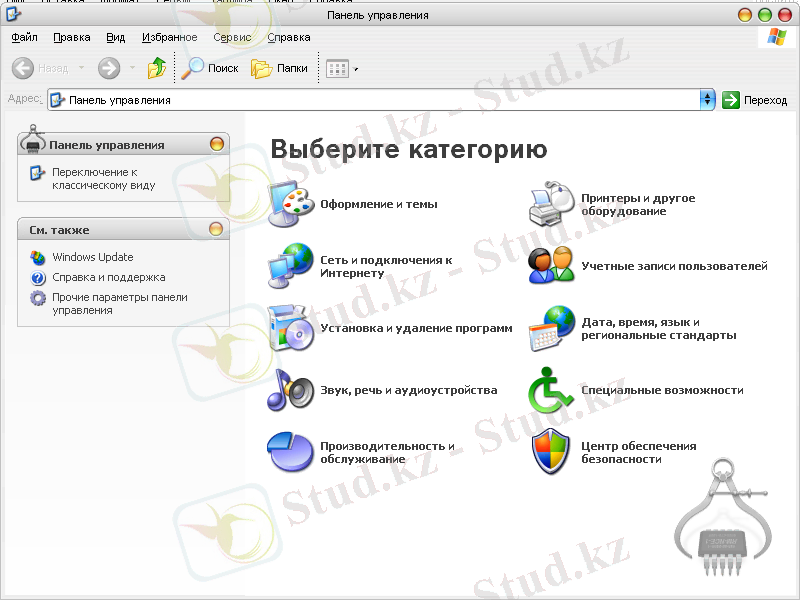The width and height of the screenshot is (800, 600).
Task: Open the green wheelchair accessibility icon
Action: (551, 390)
